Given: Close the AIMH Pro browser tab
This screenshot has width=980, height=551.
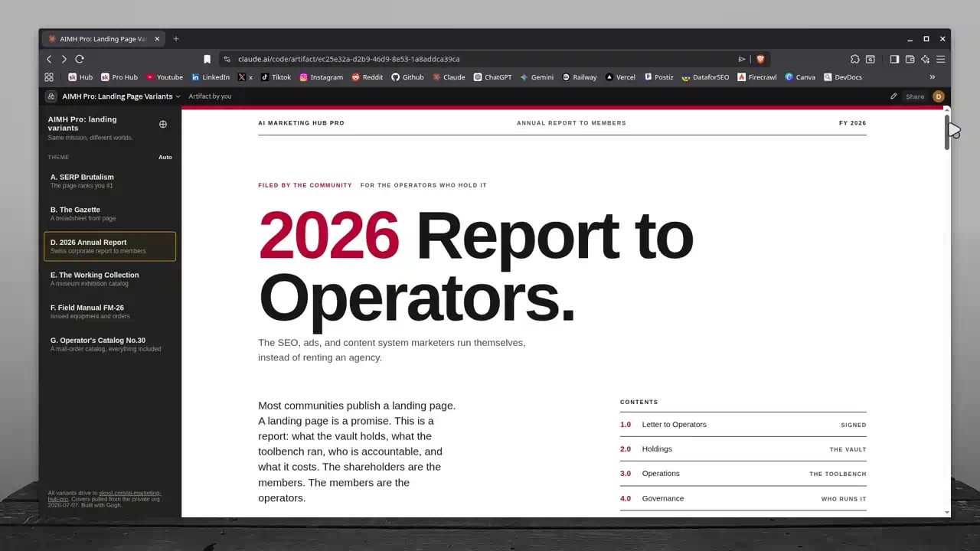Looking at the screenshot, I should coord(157,39).
